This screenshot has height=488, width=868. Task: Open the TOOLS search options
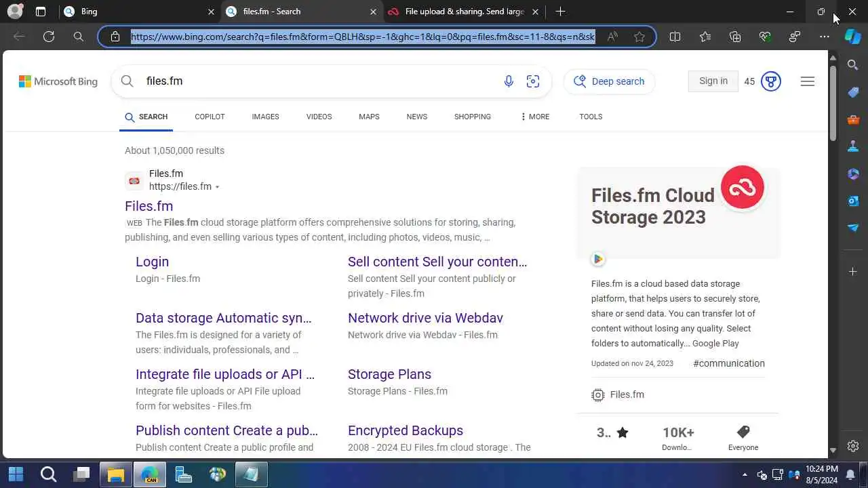(x=591, y=117)
